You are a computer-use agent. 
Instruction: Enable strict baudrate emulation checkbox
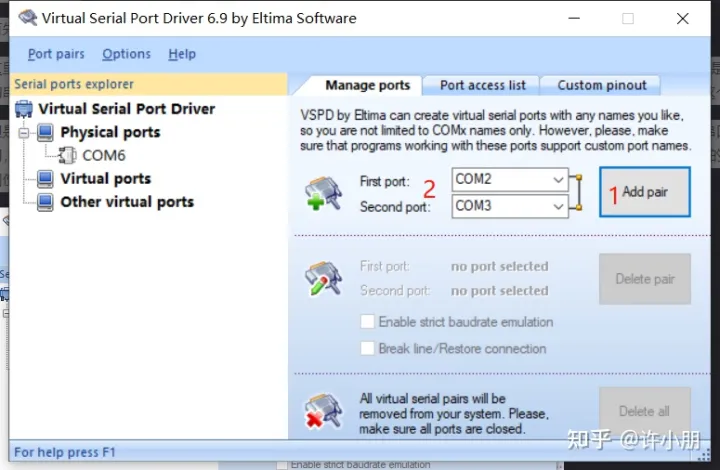[x=367, y=322]
